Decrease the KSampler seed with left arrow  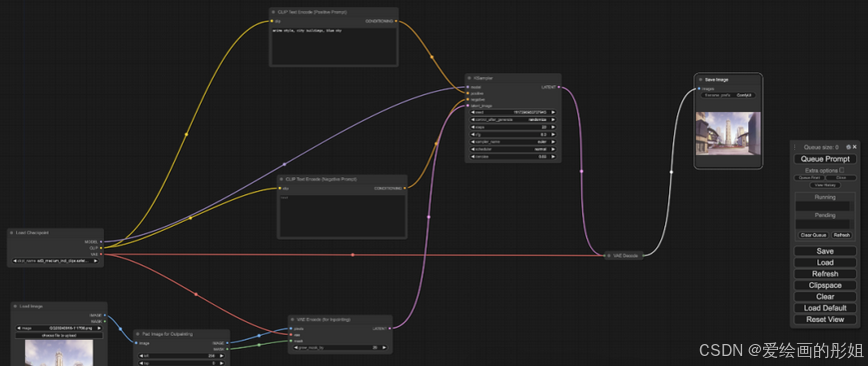473,112
